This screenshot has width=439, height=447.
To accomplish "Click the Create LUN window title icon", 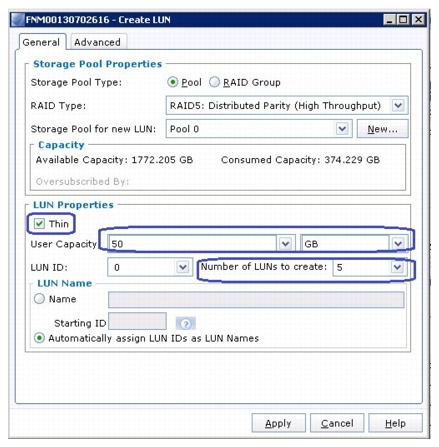I will (18, 20).
